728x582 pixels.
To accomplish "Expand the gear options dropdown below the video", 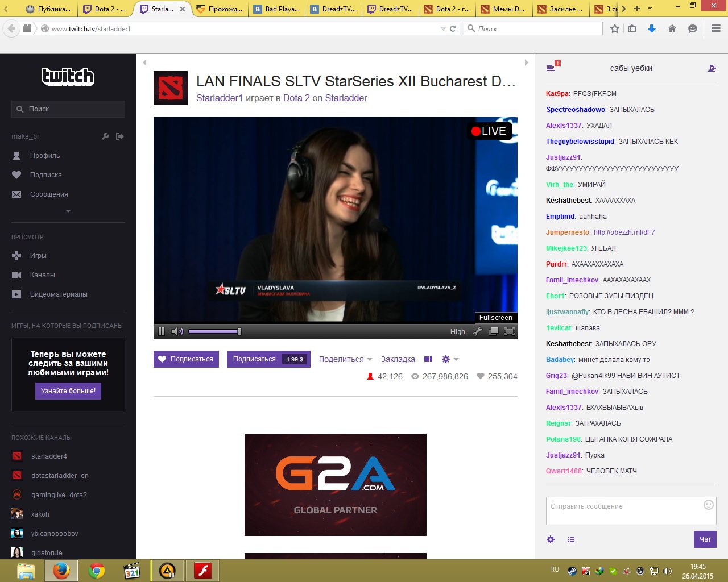I will (450, 359).
